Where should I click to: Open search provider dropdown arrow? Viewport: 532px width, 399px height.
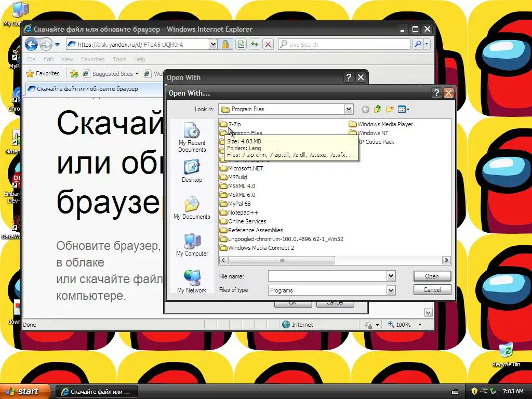pyautogui.click(x=427, y=44)
